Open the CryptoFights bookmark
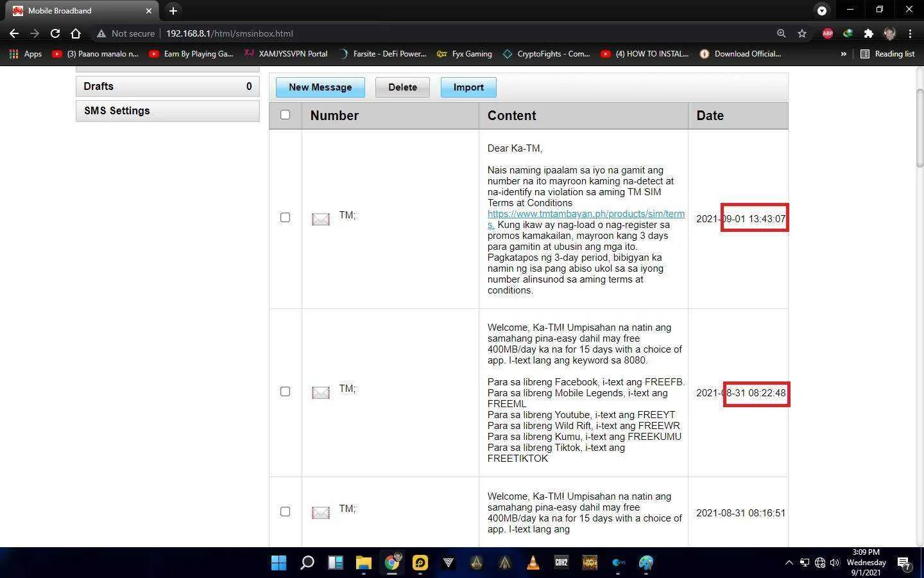This screenshot has height=578, width=924. 546,54
